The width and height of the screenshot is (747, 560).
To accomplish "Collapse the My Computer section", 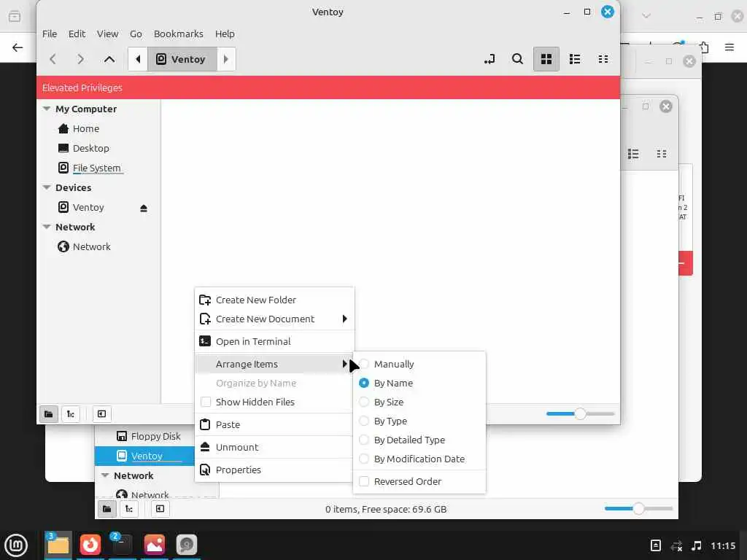I will point(47,109).
